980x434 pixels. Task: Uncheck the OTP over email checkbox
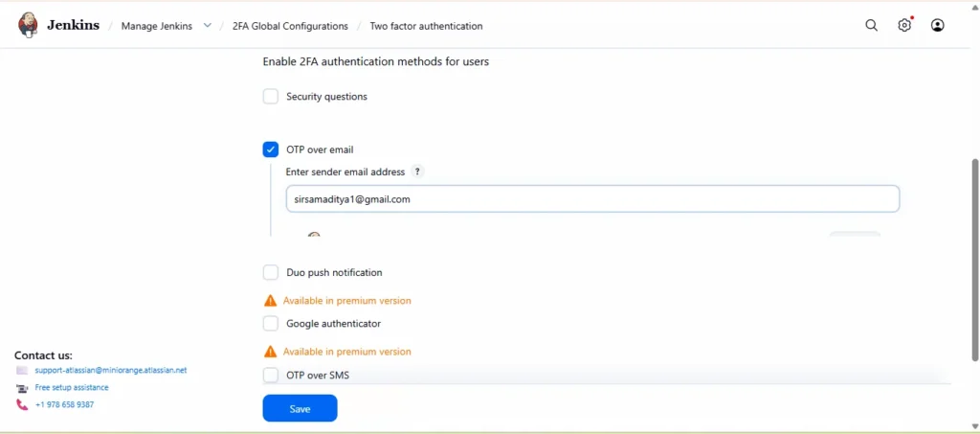[271, 149]
